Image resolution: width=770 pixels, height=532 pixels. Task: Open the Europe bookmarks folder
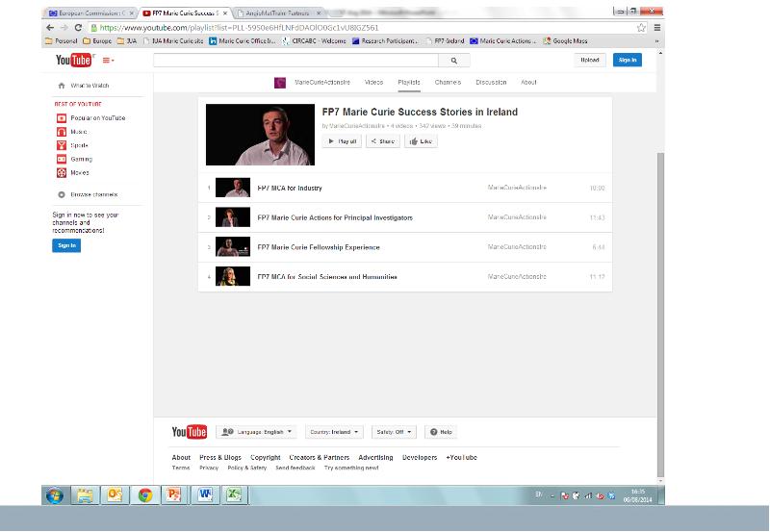[x=97, y=41]
